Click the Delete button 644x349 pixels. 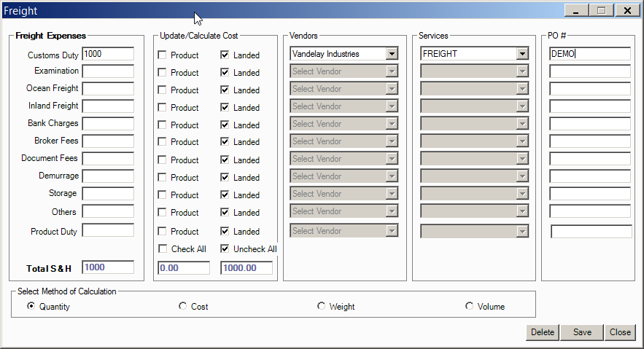point(542,332)
